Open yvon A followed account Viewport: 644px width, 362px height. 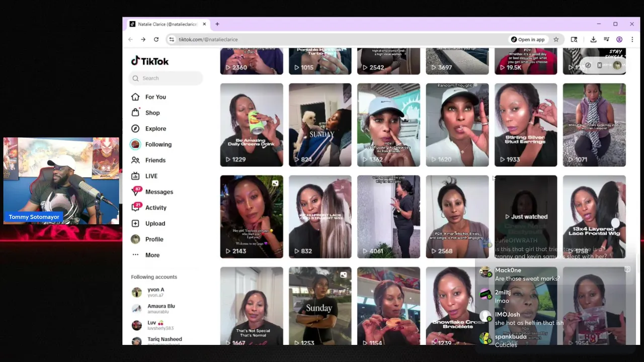(x=156, y=292)
